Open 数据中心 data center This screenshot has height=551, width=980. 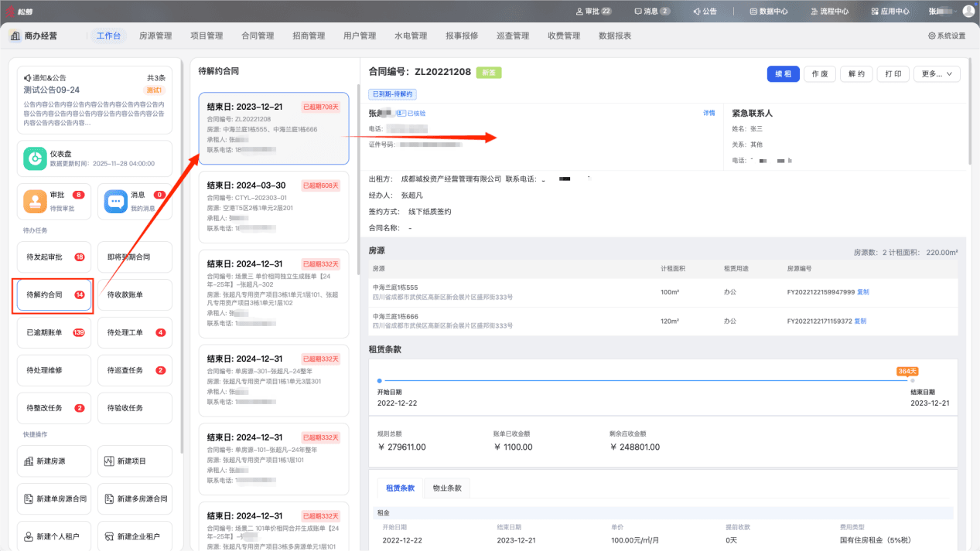pyautogui.click(x=769, y=12)
